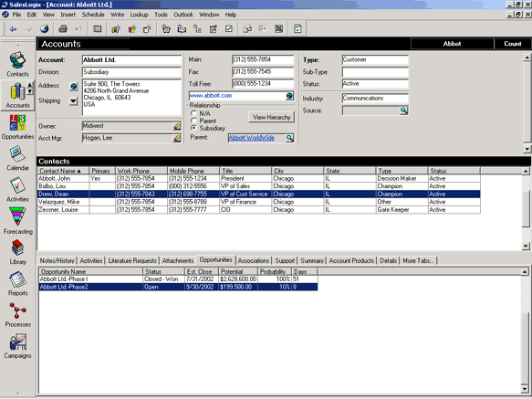Sort contacts by Contact Name column
This screenshot has height=399, width=532.
[63, 171]
